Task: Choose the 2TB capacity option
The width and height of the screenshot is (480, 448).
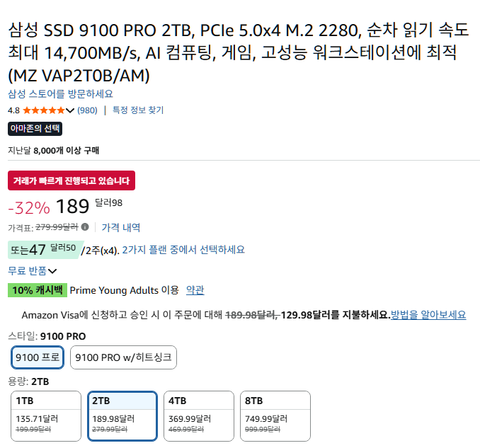Action: coord(122,415)
